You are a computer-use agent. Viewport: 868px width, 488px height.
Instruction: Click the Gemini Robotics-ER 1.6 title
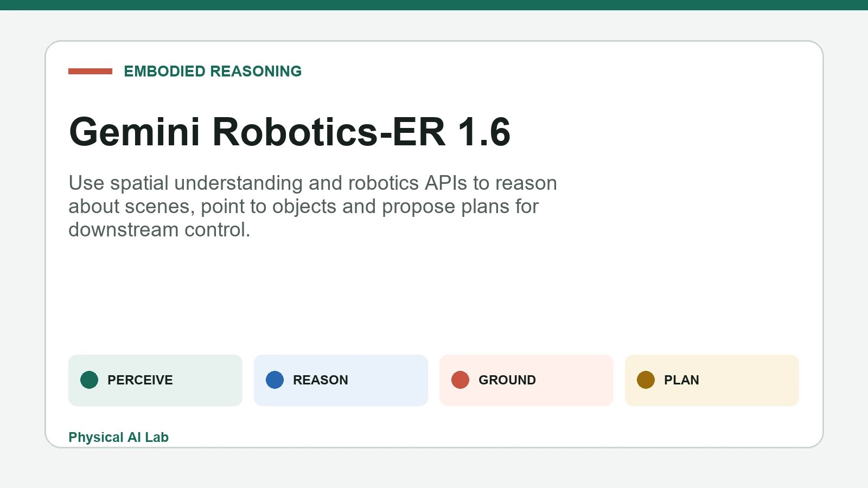tap(290, 132)
